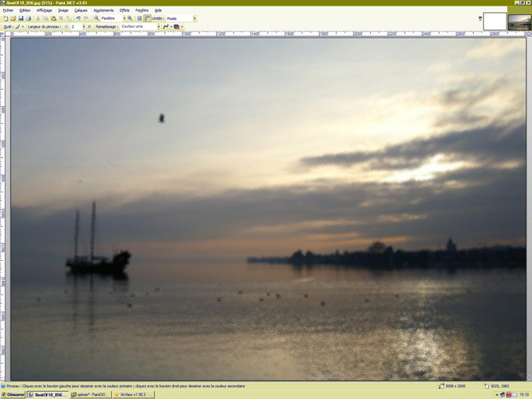Click the Démarrer start button
Viewport: 532px width, 399px height.
tap(14, 394)
